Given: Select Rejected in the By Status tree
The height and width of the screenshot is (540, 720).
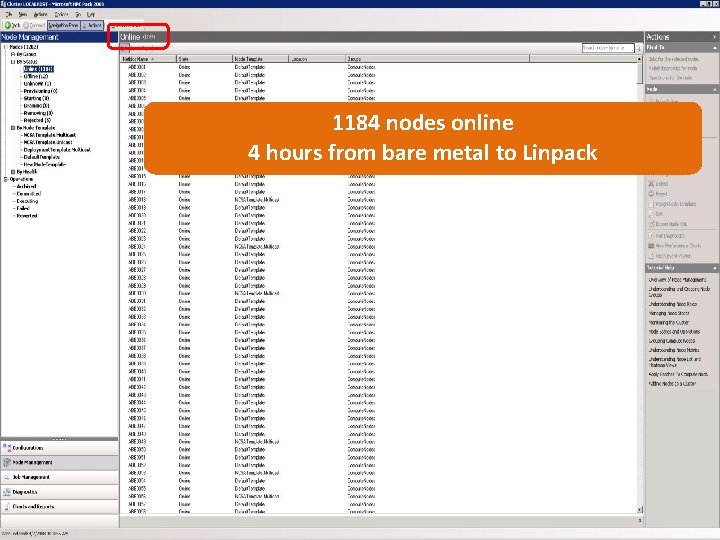Looking at the screenshot, I should pos(37,120).
